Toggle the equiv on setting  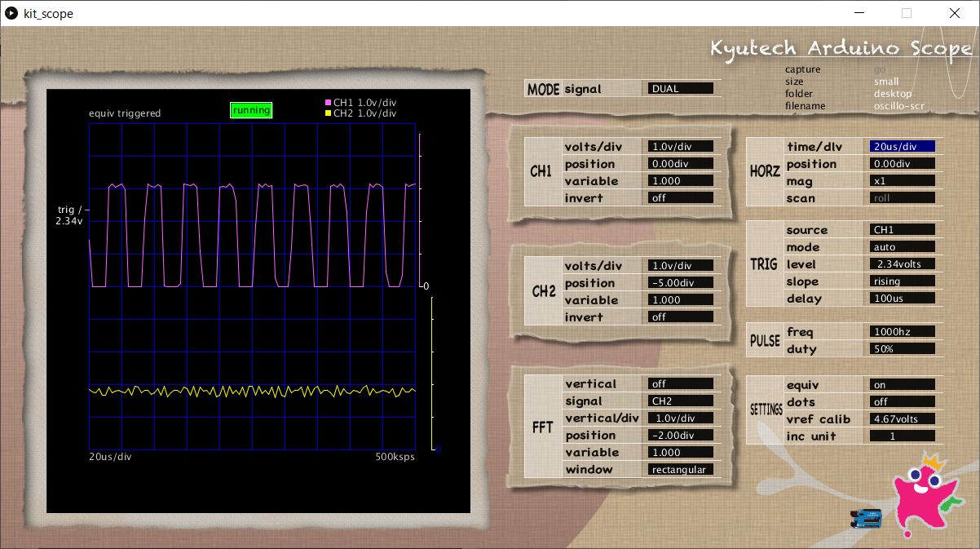(903, 384)
